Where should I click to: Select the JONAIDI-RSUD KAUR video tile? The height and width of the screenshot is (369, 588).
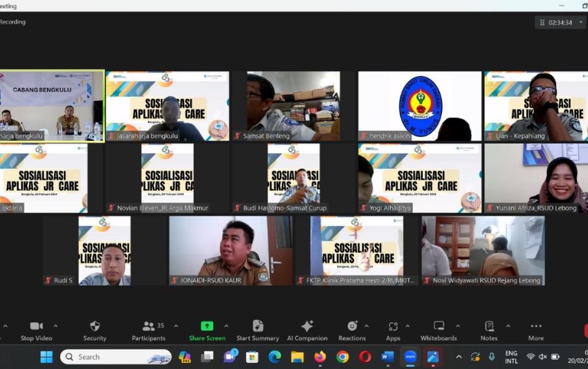[x=231, y=250]
